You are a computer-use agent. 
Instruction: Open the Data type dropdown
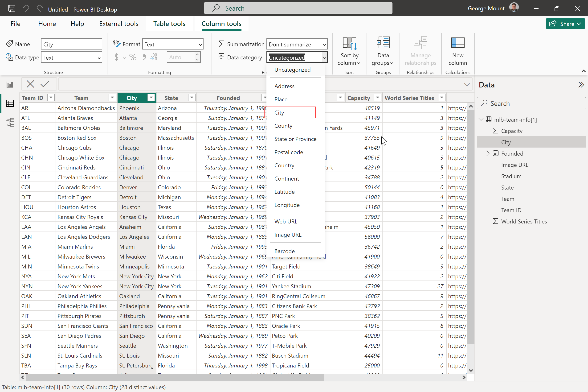point(71,58)
